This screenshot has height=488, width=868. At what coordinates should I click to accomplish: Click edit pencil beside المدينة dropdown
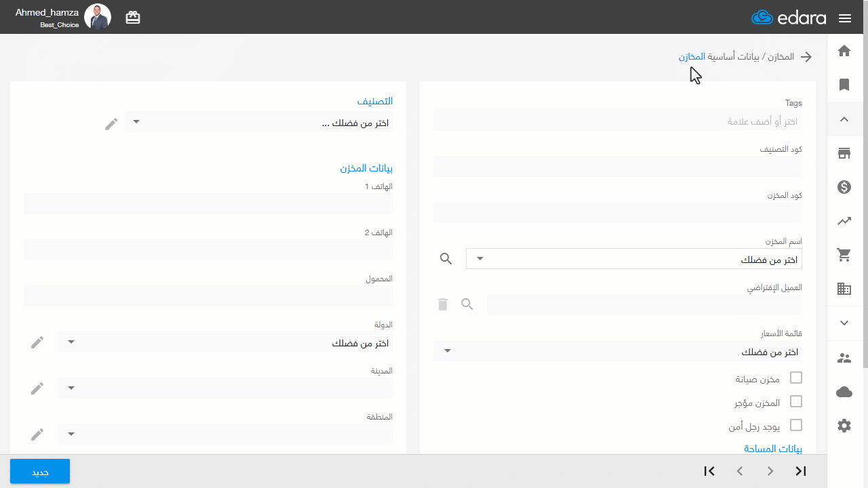37,388
